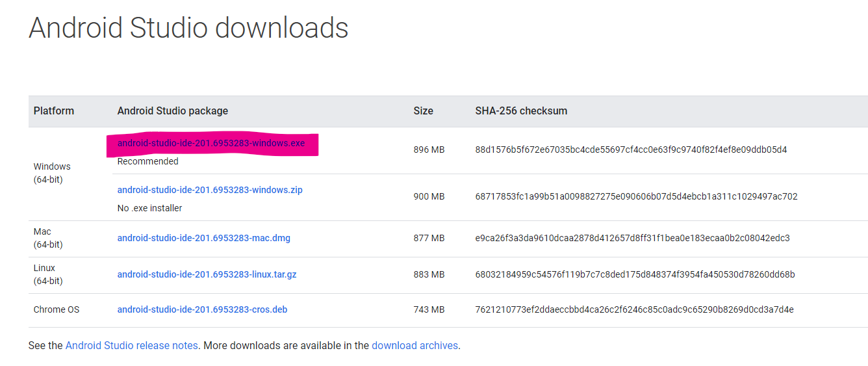The width and height of the screenshot is (868, 366).
Task: Download android-studio-ide windows.zip package
Action: coord(210,190)
